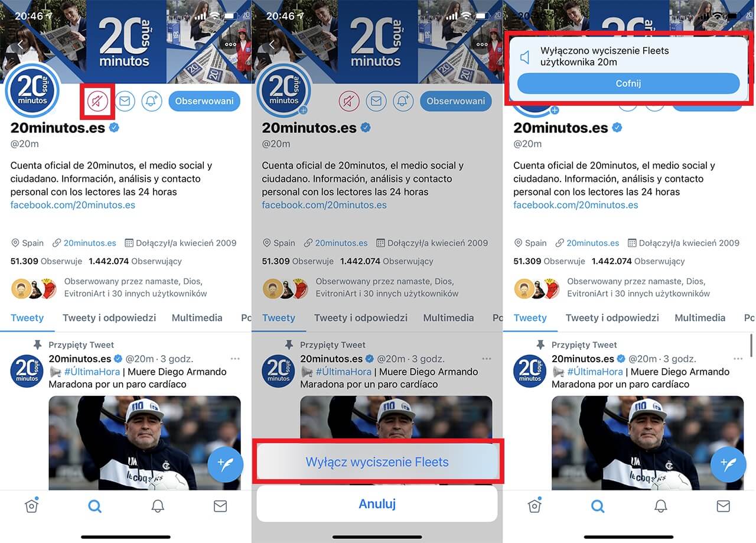This screenshot has width=756, height=543.
Task: Select the Multimedia tab in right screen
Action: pyautogui.click(x=700, y=317)
